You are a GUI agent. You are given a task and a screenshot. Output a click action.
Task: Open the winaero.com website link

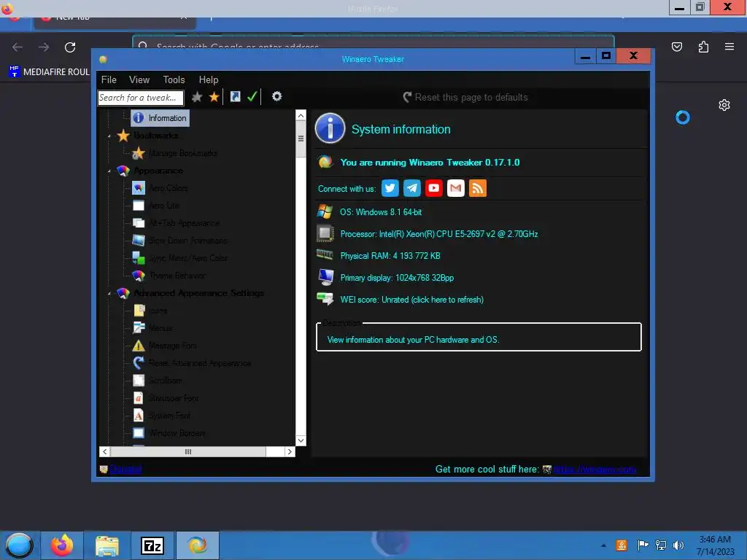tap(595, 469)
